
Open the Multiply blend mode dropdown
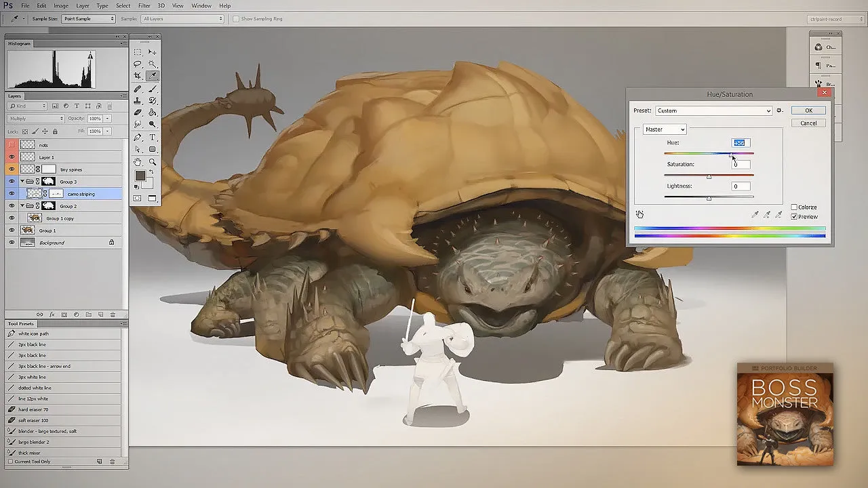(35, 119)
